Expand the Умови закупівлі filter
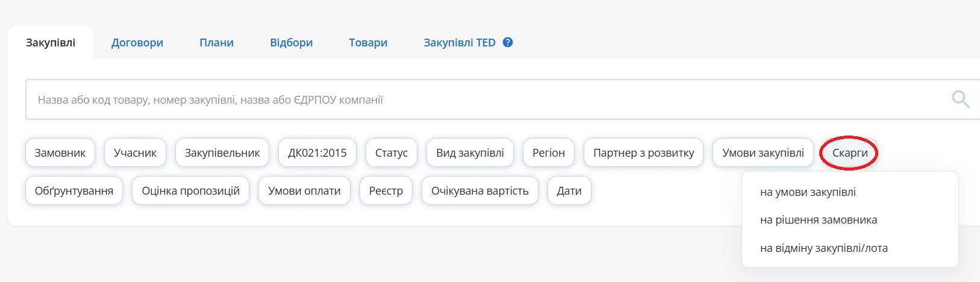This screenshot has height=282, width=980. pos(763,153)
